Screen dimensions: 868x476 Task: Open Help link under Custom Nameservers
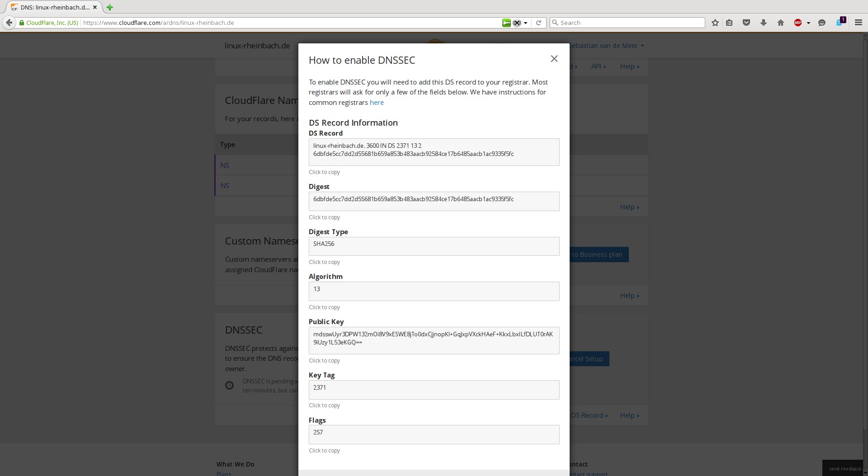pos(629,296)
